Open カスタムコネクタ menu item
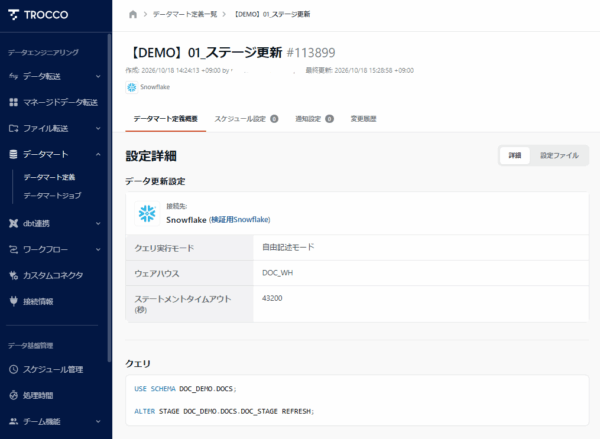Image resolution: width=600 pixels, height=439 pixels. pyautogui.click(x=53, y=276)
